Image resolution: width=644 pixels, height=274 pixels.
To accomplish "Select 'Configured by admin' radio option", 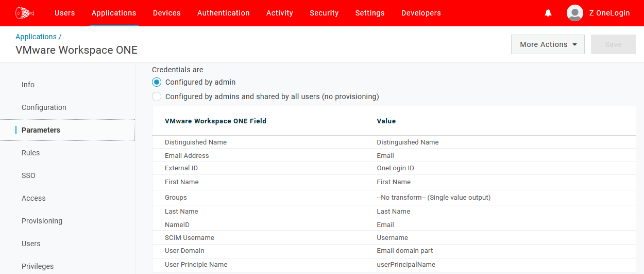I will (x=157, y=82).
